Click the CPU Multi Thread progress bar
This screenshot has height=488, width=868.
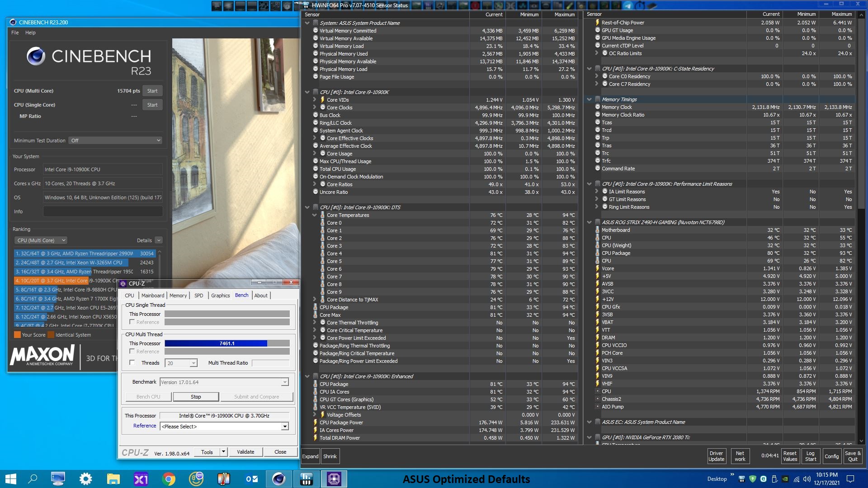click(x=226, y=343)
